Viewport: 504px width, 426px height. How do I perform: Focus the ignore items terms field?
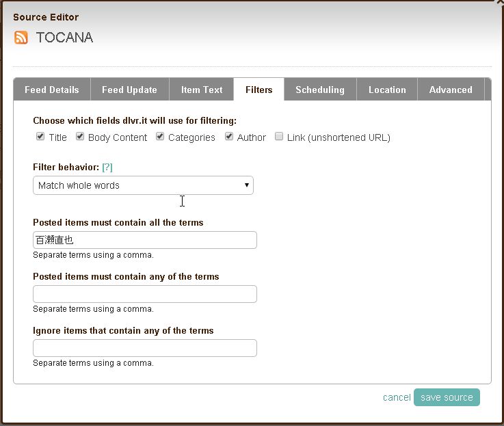coord(145,348)
